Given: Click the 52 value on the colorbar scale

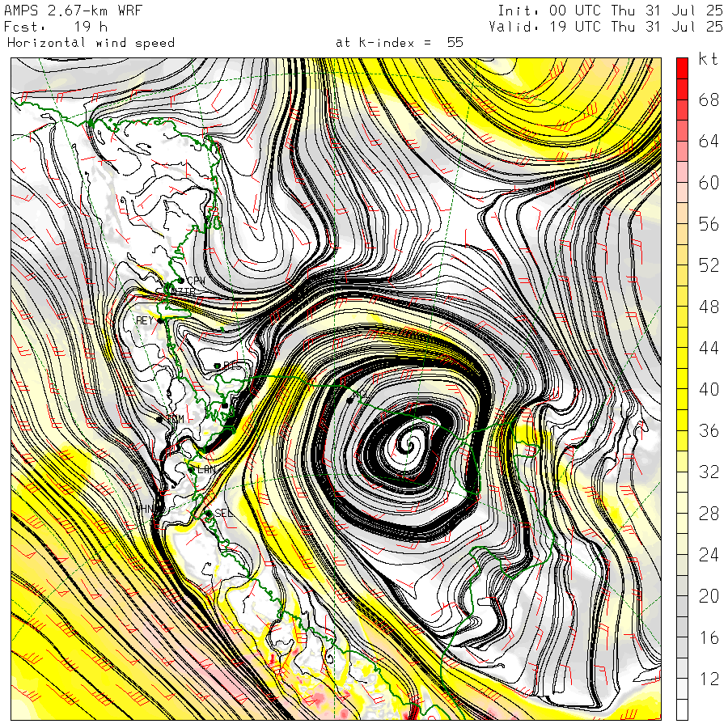Looking at the screenshot, I should click(709, 265).
